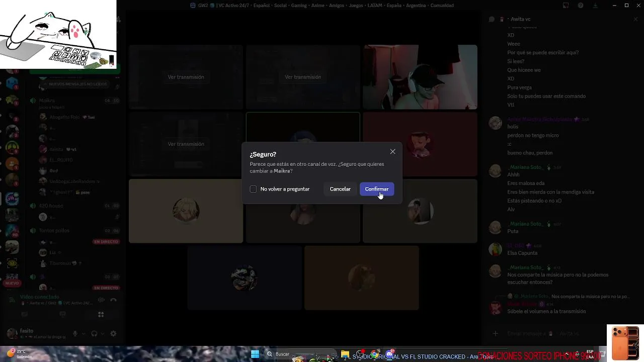Open the activities icon in voice panel
Screen dimensions: 644x362
coord(101,315)
